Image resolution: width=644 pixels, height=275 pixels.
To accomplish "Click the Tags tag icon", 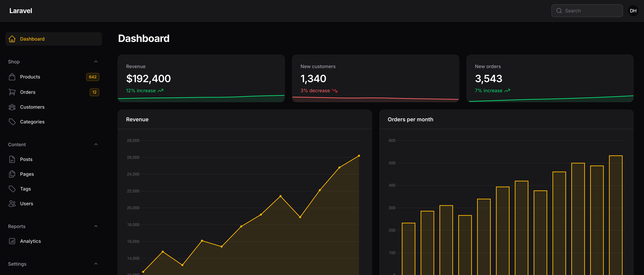I will click(x=12, y=189).
